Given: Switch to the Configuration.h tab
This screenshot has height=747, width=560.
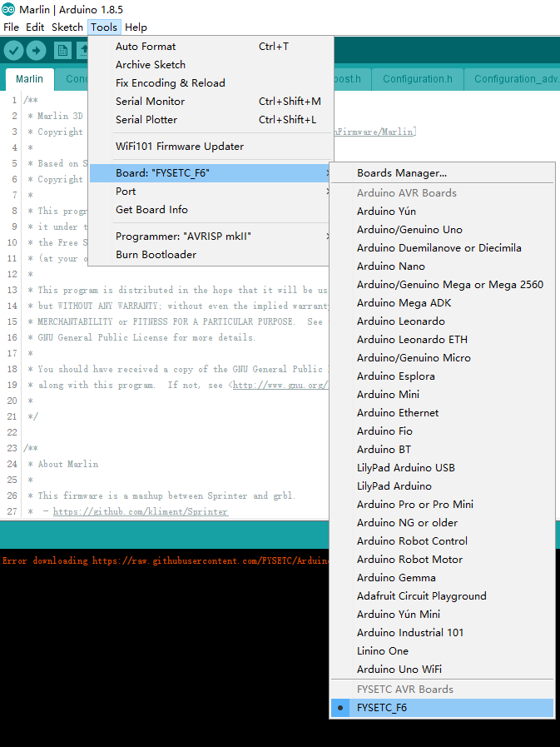Looking at the screenshot, I should pos(418,79).
